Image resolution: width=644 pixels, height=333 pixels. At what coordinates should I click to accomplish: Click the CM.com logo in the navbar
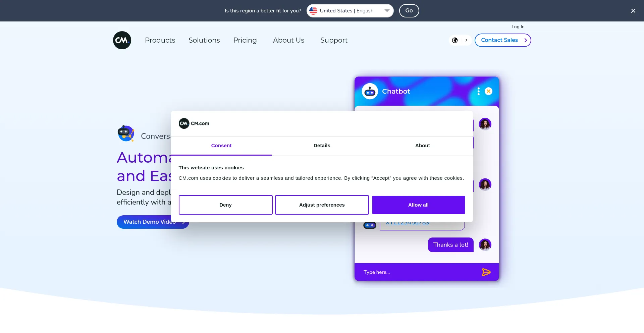(x=122, y=40)
